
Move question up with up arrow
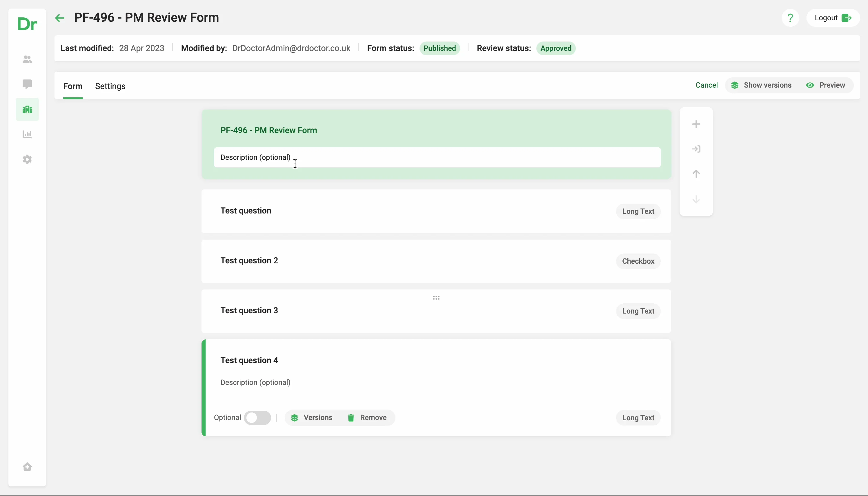click(x=696, y=174)
